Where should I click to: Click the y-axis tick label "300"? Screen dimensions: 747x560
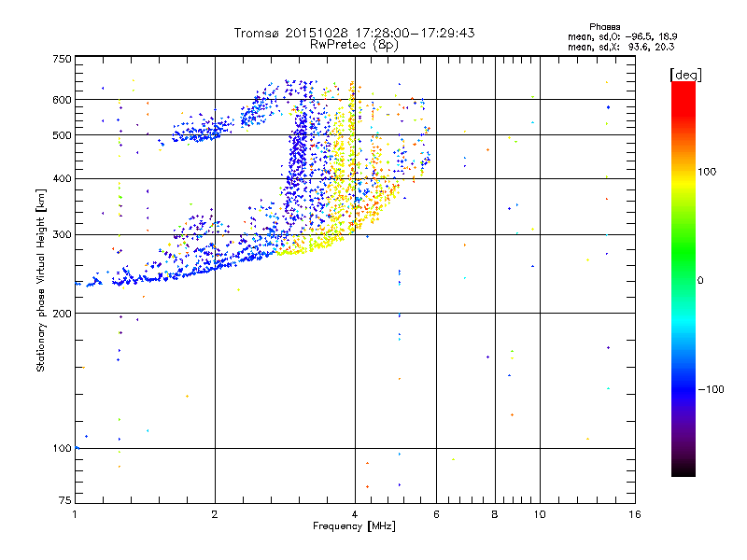coord(62,234)
